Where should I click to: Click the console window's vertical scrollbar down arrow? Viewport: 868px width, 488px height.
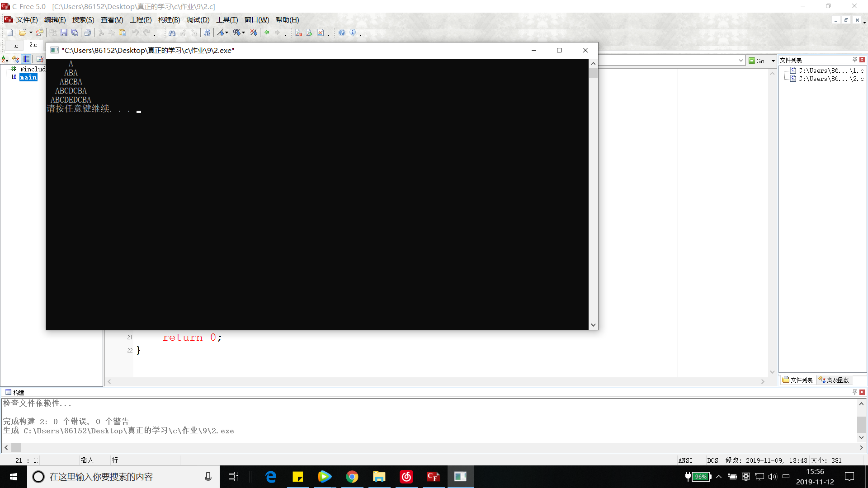tap(593, 325)
